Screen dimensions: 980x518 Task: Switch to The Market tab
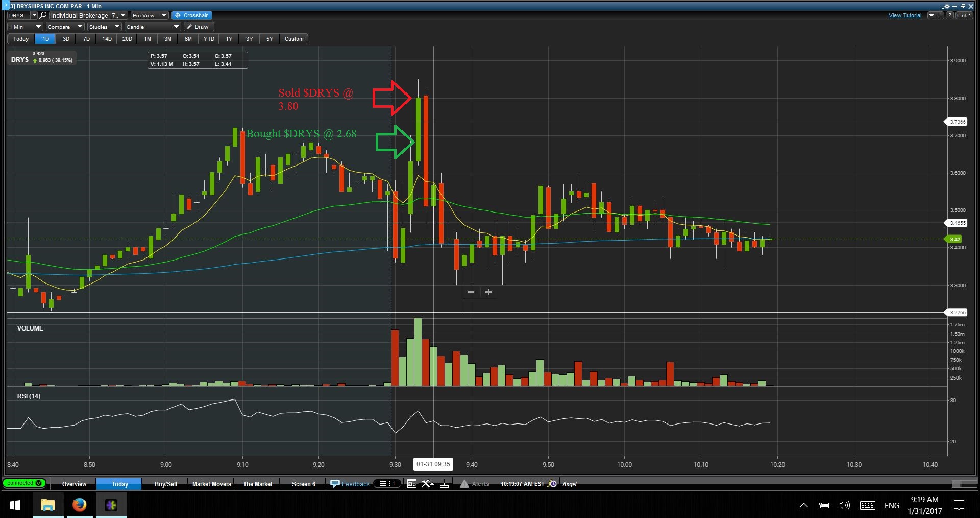[x=258, y=484]
